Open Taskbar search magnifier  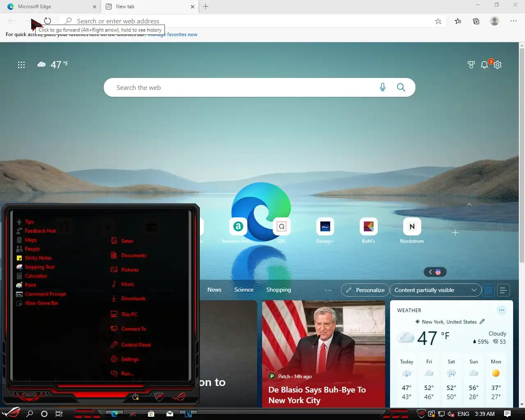[x=30, y=413]
